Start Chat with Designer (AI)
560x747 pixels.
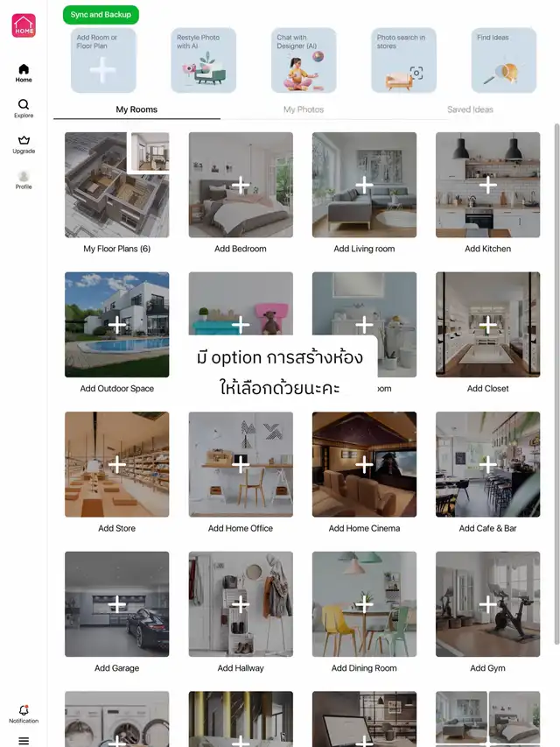click(x=304, y=60)
